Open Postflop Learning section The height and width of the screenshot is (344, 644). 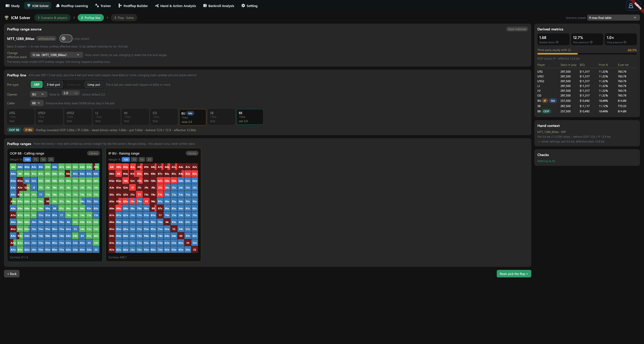click(x=72, y=6)
